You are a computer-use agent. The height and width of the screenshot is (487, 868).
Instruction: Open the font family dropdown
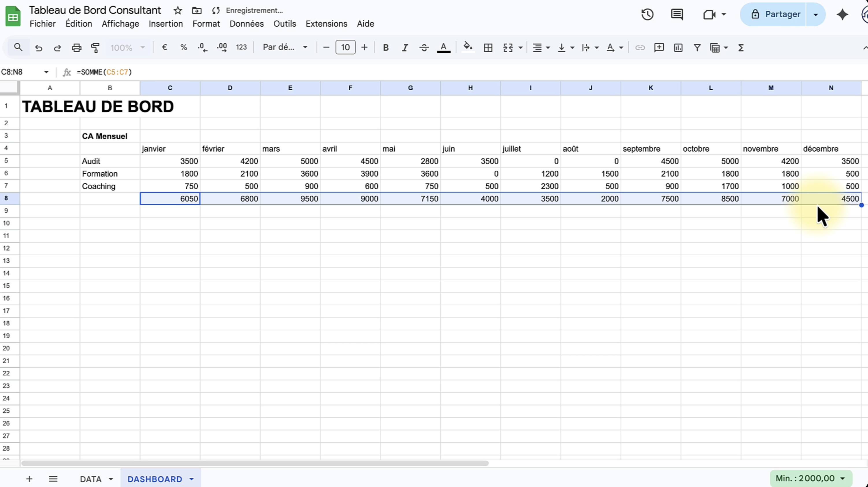(285, 47)
